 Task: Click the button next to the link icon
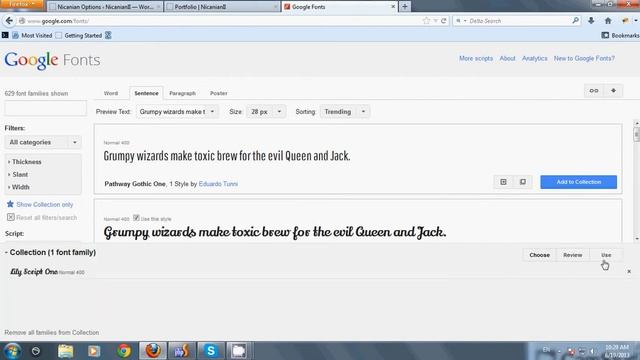click(613, 91)
